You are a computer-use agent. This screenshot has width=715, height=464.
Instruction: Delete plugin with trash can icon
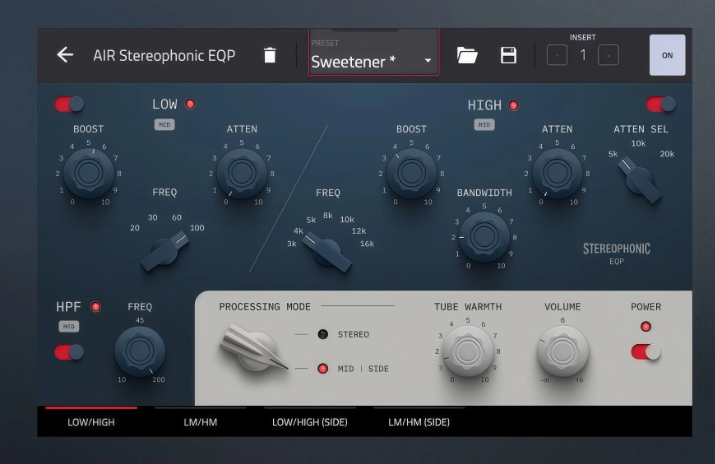pos(270,55)
